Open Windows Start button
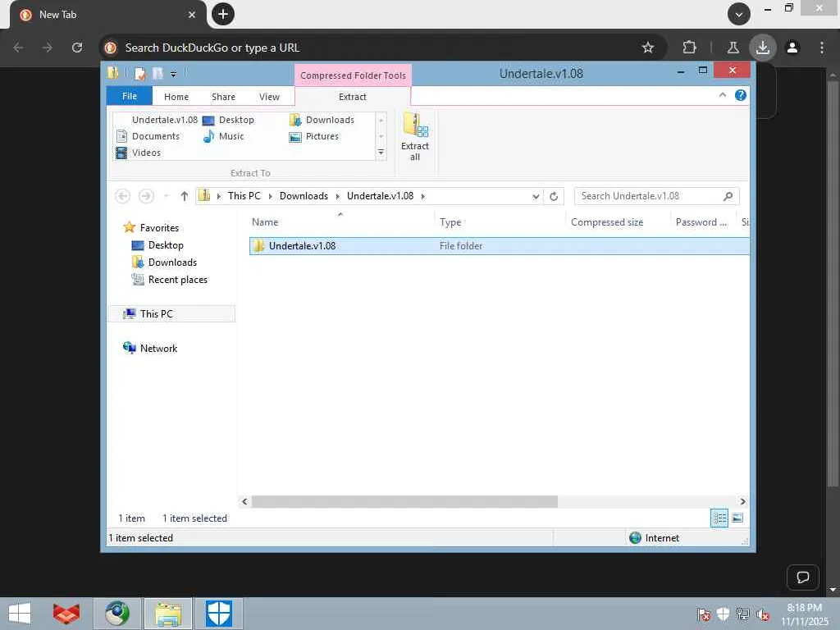Screen dimensions: 840x630 (20, 614)
